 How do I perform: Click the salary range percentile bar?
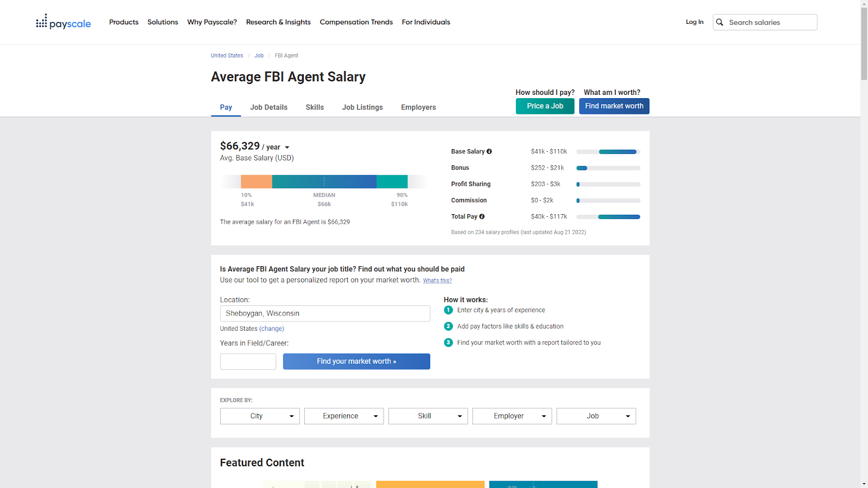pyautogui.click(x=324, y=182)
